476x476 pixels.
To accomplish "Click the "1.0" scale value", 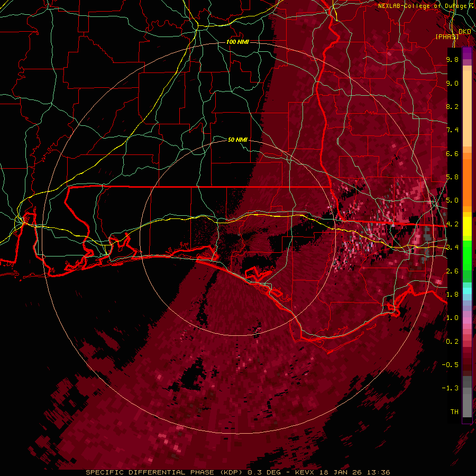I will click(452, 318).
